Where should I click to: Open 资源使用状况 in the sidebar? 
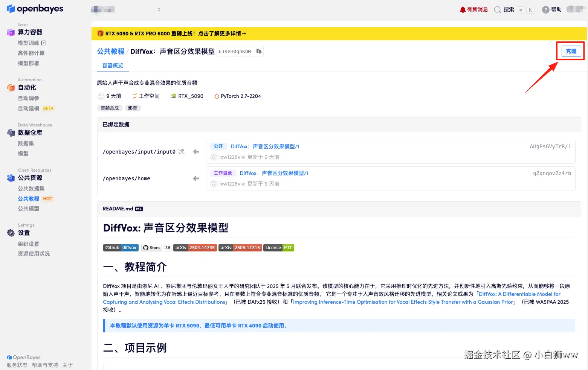(34, 254)
